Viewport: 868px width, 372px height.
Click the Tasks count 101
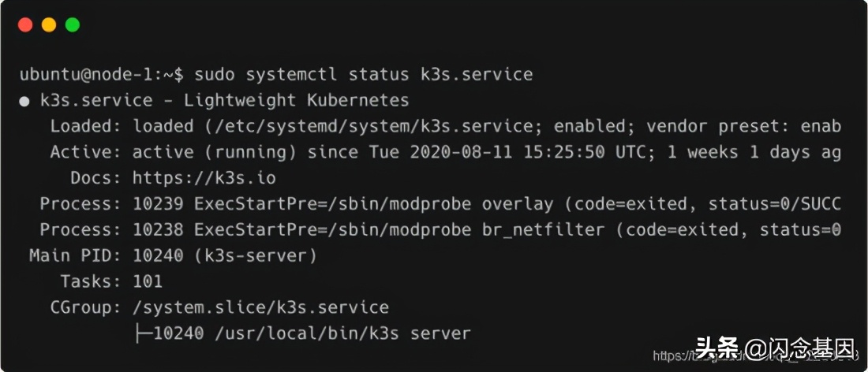(x=147, y=281)
